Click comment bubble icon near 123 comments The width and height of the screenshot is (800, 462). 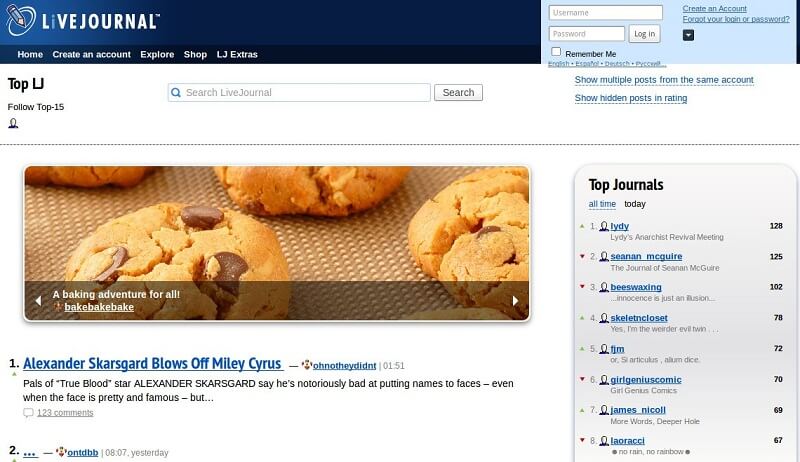click(x=28, y=413)
